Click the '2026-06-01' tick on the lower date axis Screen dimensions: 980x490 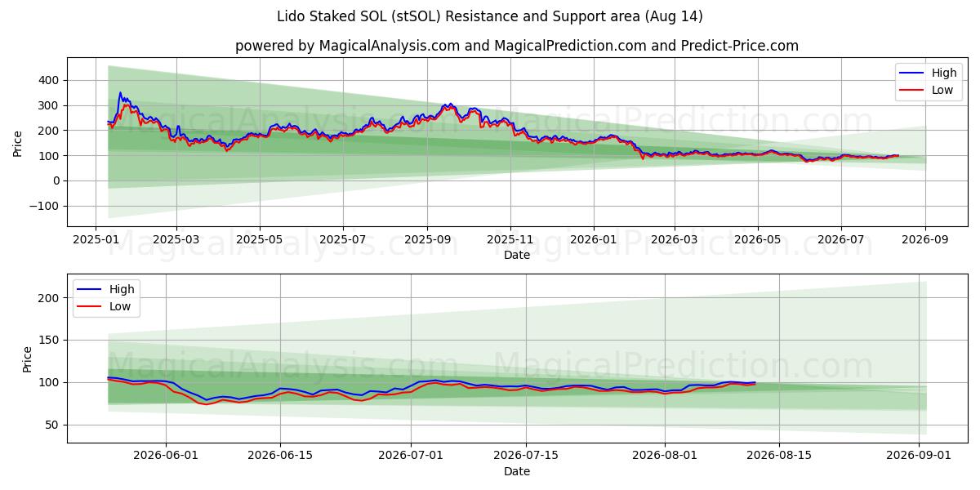tap(167, 456)
